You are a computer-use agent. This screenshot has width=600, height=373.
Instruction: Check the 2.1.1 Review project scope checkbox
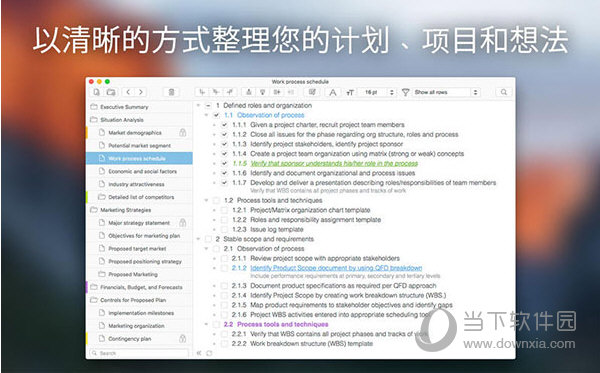pos(225,259)
